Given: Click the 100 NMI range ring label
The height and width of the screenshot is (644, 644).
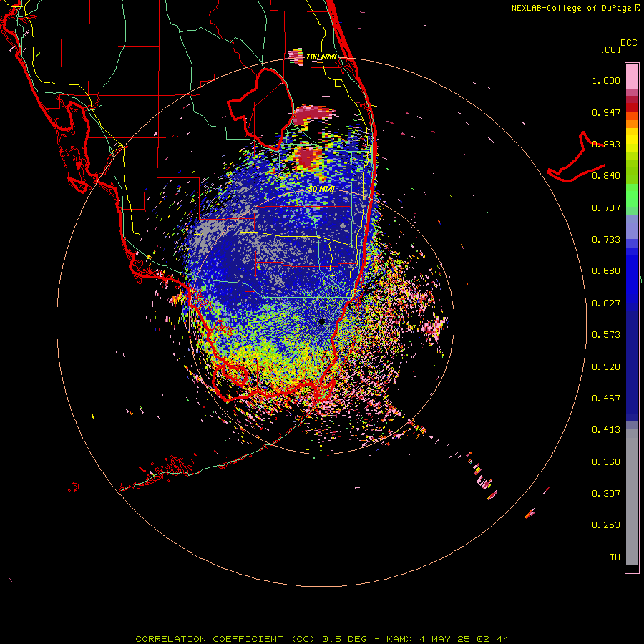Looking at the screenshot, I should coord(321,57).
